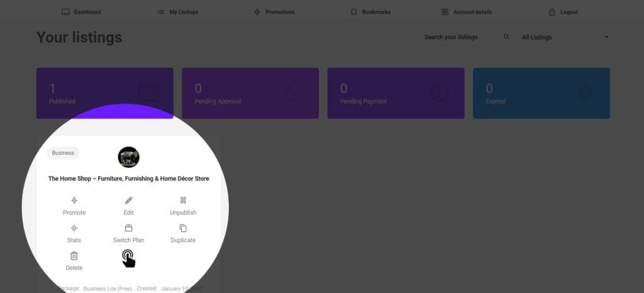Screen dimensions: 644x293
Task: Duplicate The Home Shop listing
Action: pyautogui.click(x=183, y=228)
